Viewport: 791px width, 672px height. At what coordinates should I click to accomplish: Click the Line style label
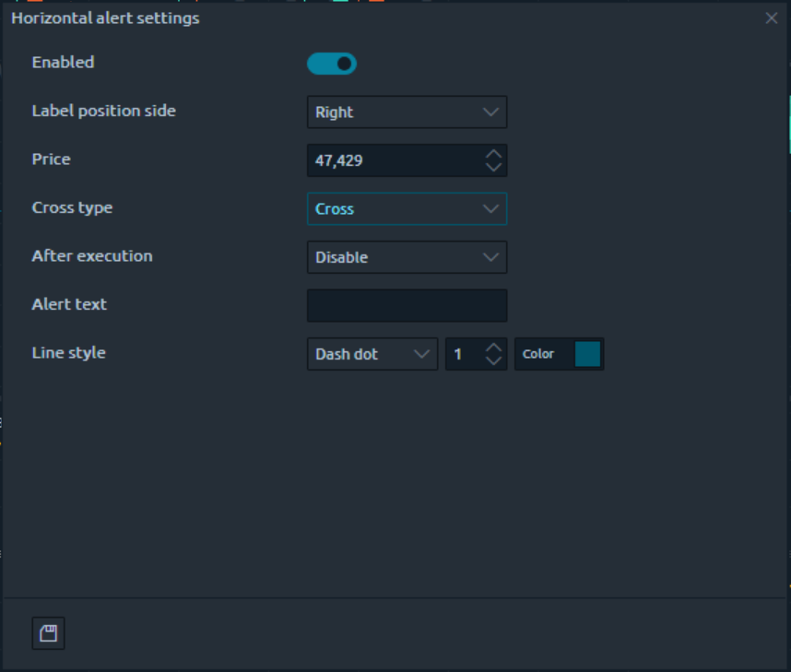click(68, 353)
